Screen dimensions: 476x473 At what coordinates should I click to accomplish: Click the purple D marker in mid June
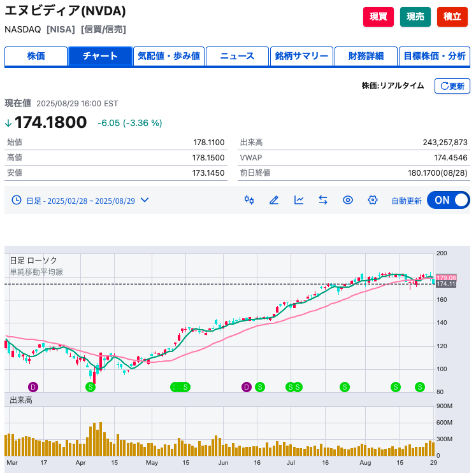(247, 387)
